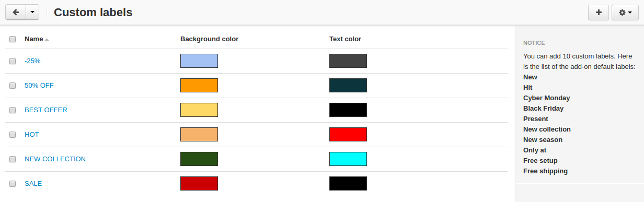Click the black text color swatch for SALE

point(348,183)
